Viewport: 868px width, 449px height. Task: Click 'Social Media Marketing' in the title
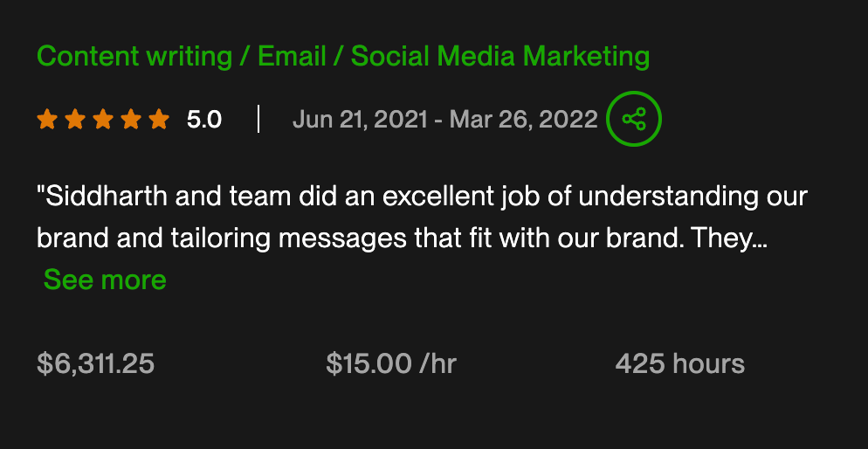[500, 57]
